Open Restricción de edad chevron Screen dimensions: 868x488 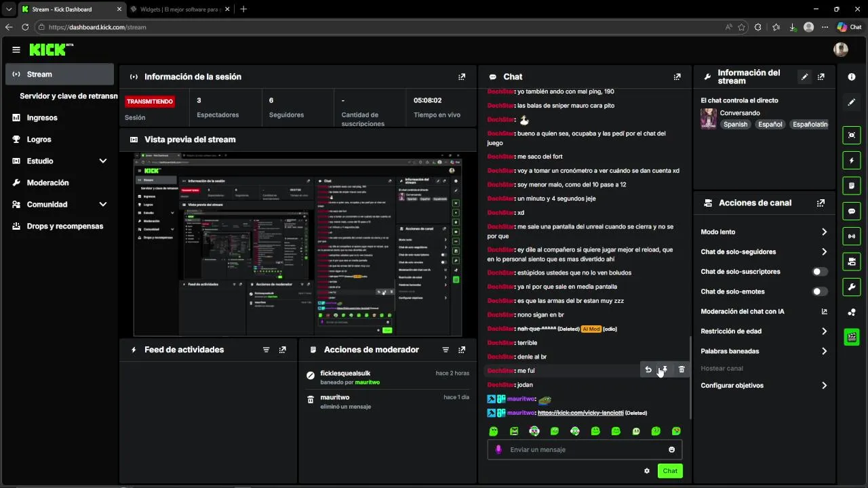click(x=824, y=331)
